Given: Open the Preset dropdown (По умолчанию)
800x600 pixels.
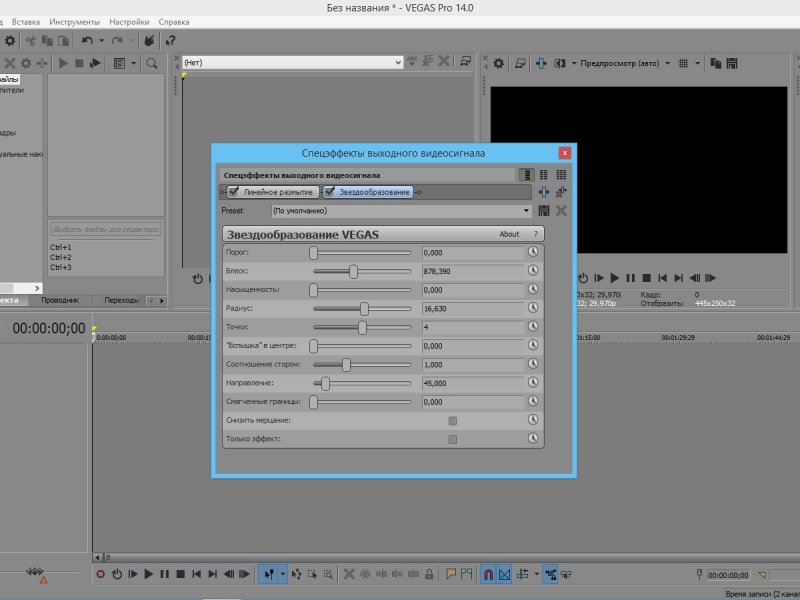Looking at the screenshot, I should coord(402,211).
